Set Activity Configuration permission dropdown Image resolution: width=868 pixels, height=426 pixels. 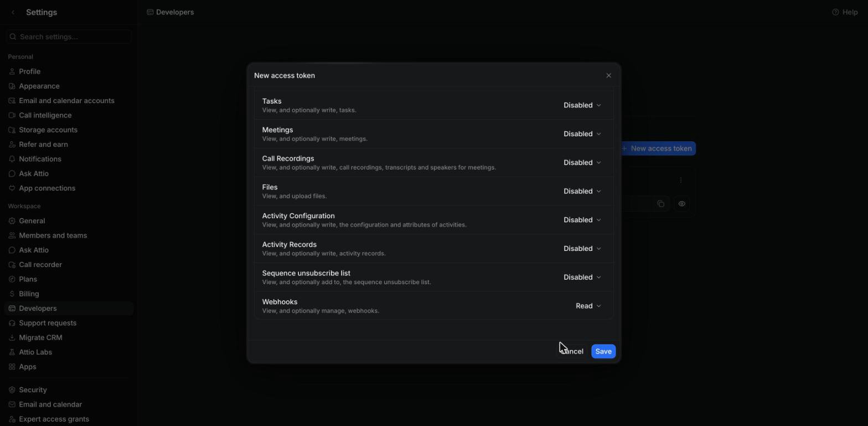pos(582,220)
